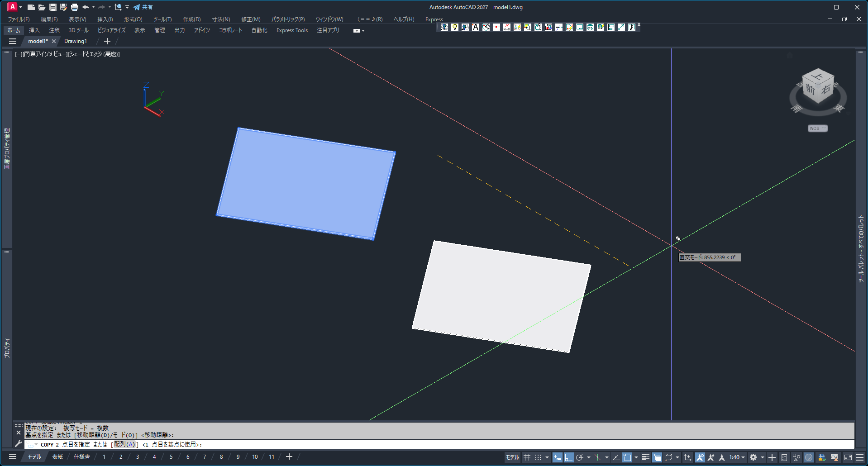The height and width of the screenshot is (466, 868).
Task: Open the 修正(M) menu
Action: [x=250, y=19]
